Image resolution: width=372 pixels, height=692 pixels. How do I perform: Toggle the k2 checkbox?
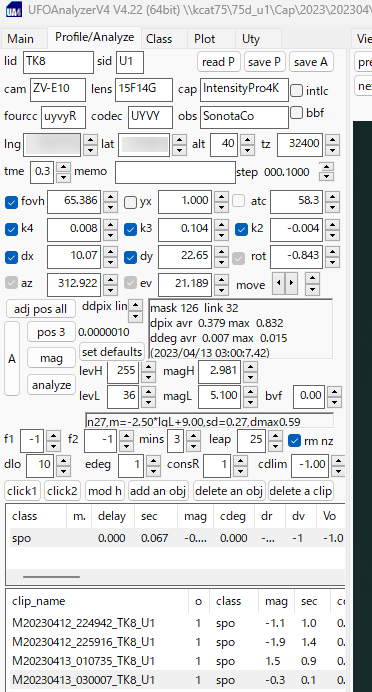pyautogui.click(x=241, y=229)
